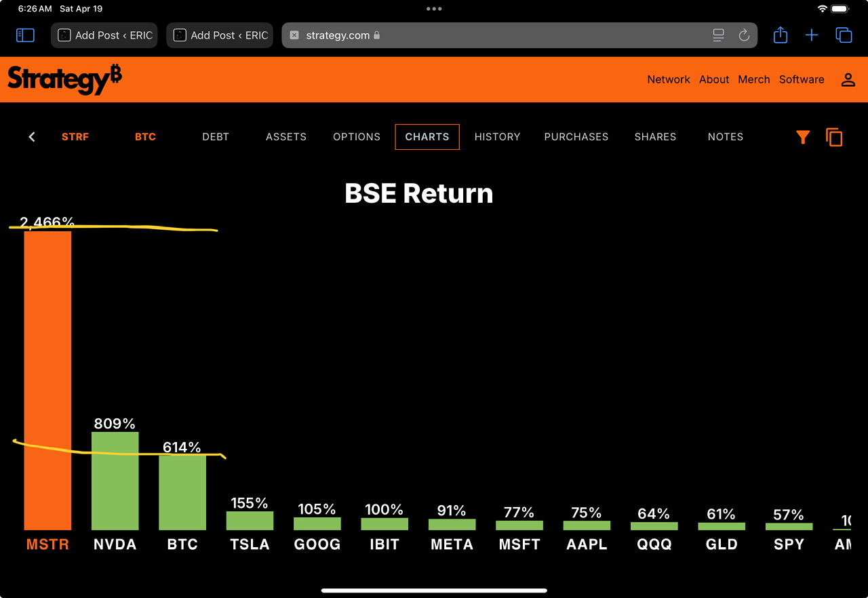Click the orange copy pages icon
This screenshot has width=868, height=598.
[x=834, y=137]
